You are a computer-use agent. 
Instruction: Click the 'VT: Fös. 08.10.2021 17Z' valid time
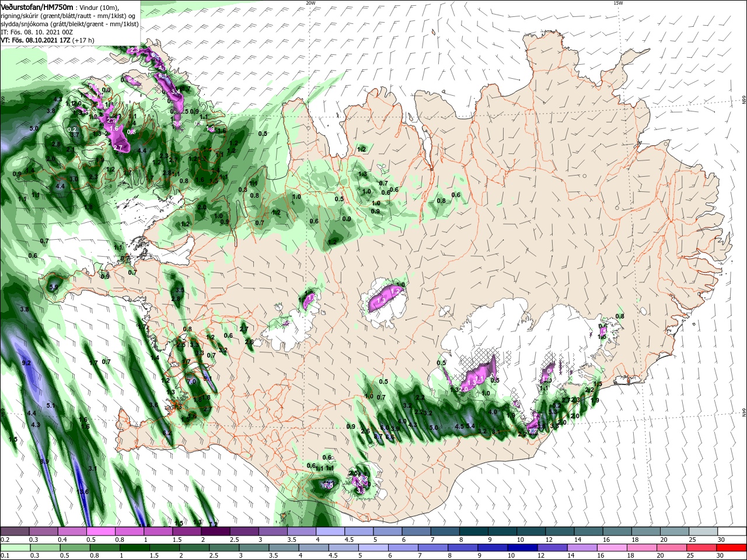(35, 40)
